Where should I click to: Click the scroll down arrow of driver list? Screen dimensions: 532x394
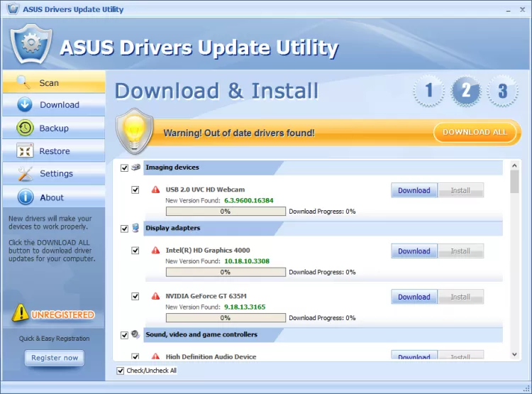514,354
